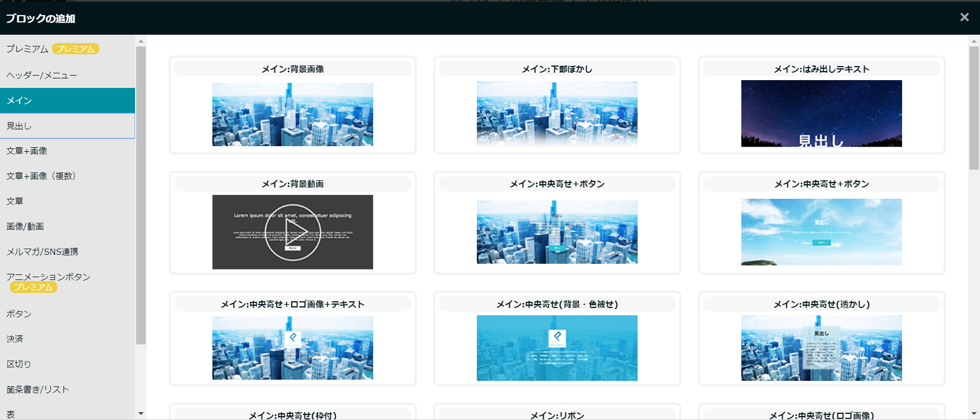Select the ボタン category
Image resolution: width=980 pixels, height=420 pixels.
tap(67, 314)
